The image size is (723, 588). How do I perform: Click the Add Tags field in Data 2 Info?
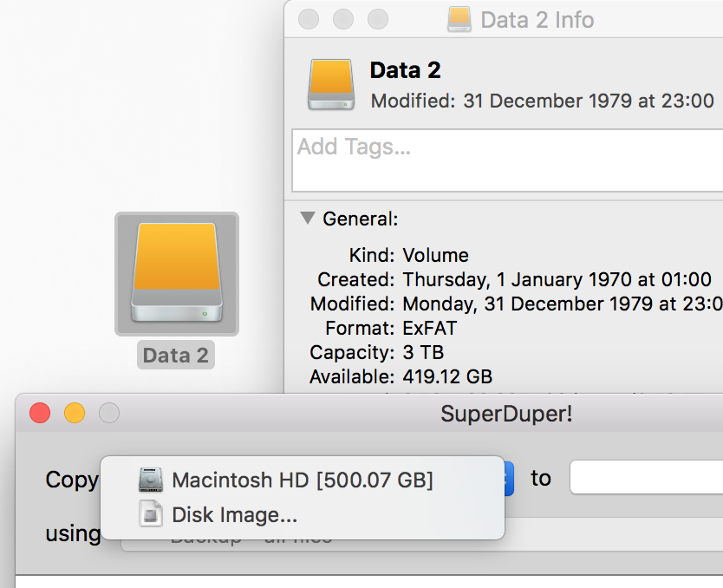(507, 160)
